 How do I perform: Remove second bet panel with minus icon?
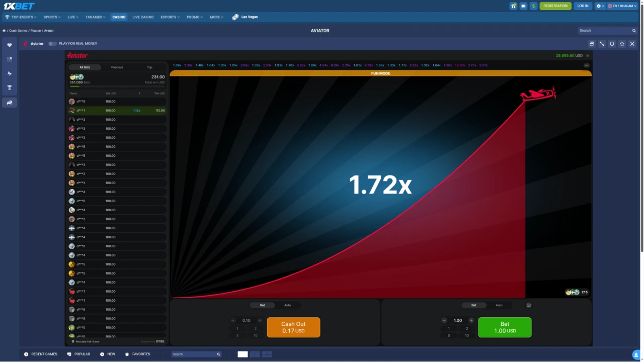tap(529, 305)
